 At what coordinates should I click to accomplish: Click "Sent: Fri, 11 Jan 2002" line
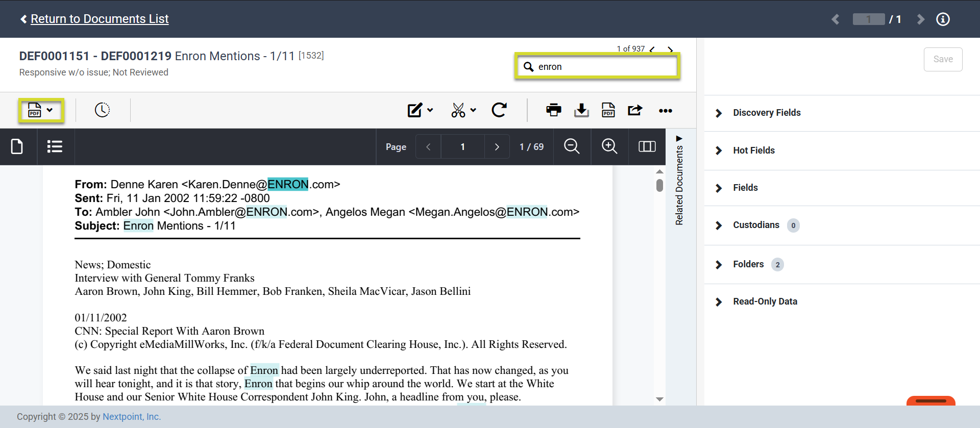point(172,198)
